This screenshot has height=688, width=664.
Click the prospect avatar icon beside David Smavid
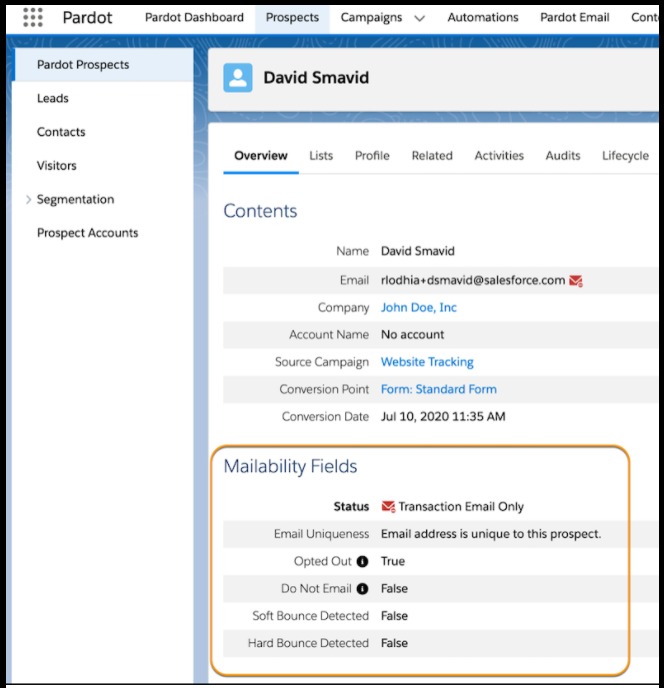pos(238,78)
